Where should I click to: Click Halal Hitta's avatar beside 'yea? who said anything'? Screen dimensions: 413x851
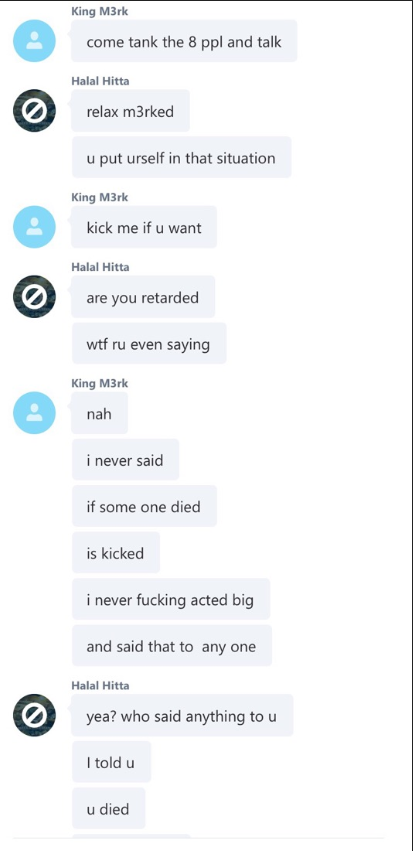(34, 715)
